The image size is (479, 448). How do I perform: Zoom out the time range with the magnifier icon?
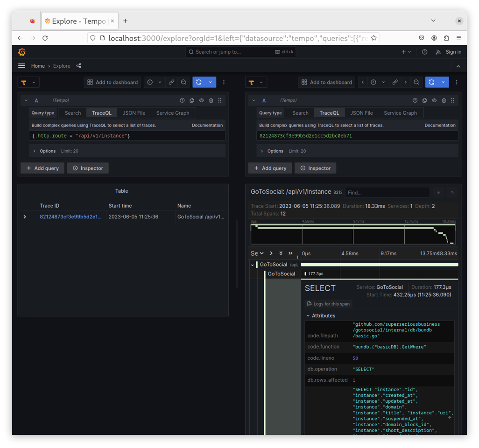183,82
